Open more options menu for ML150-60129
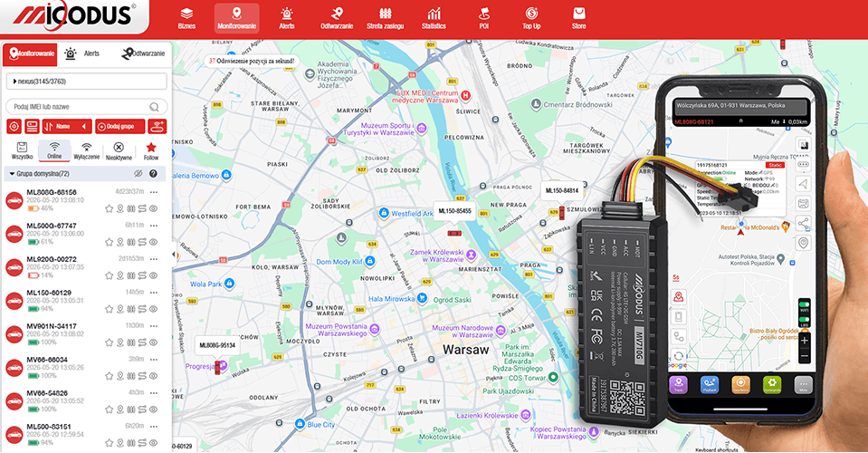Screen dimensions: 868x453 coord(154,293)
